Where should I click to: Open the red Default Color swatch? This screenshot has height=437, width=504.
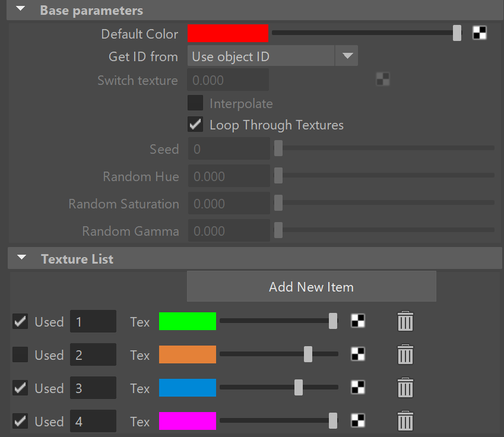point(228,33)
